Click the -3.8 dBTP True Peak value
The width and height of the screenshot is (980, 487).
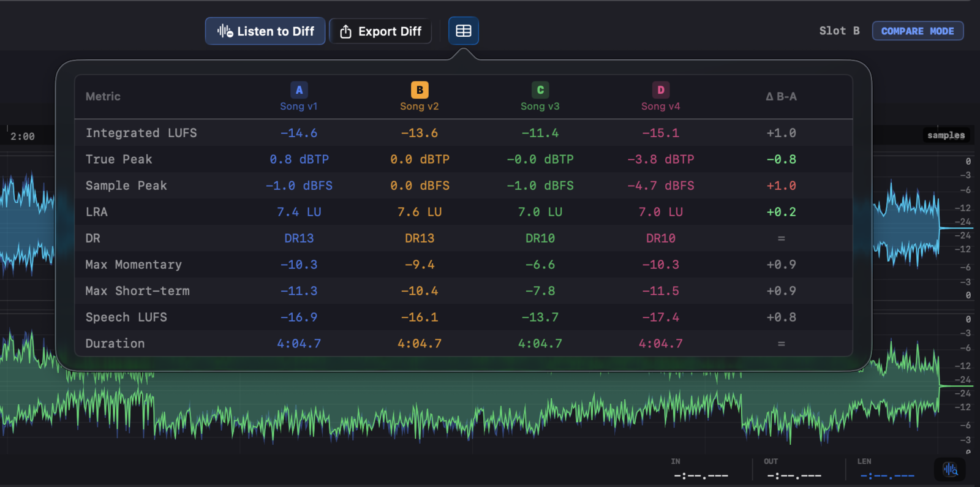click(660, 159)
